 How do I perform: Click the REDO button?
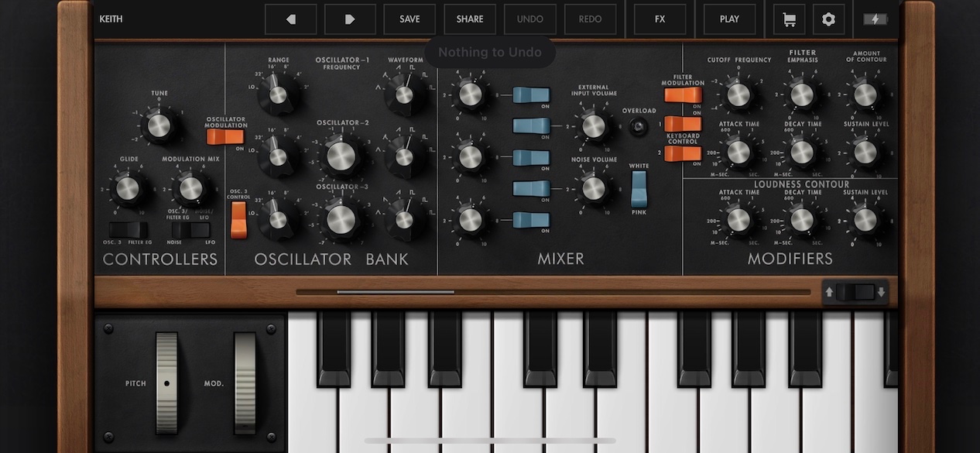coord(591,19)
